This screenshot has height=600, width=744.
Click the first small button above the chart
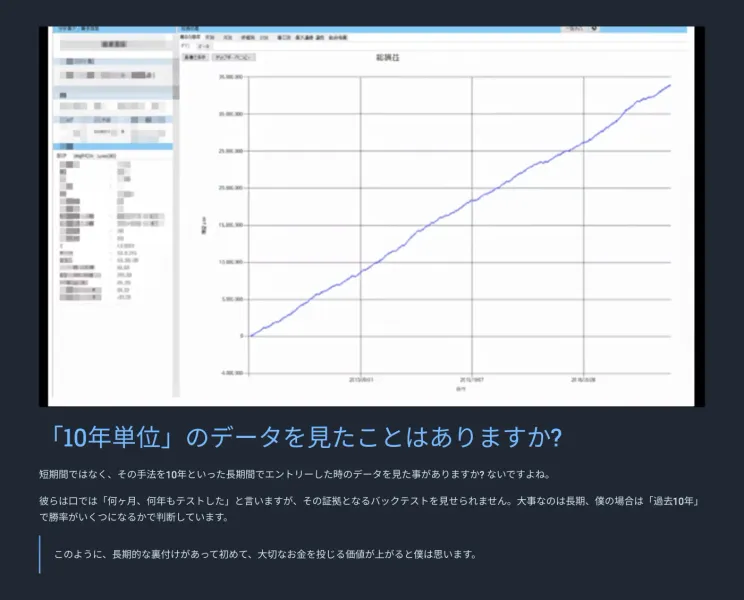[195, 57]
